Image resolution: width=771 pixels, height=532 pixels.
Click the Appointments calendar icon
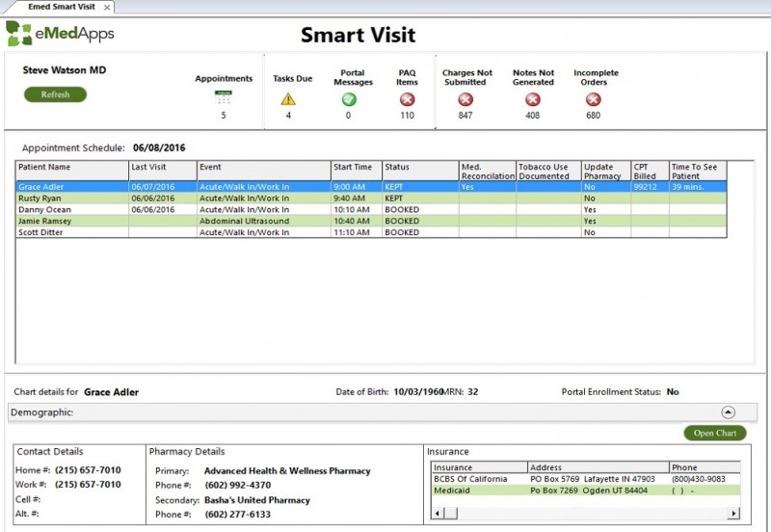click(x=224, y=97)
